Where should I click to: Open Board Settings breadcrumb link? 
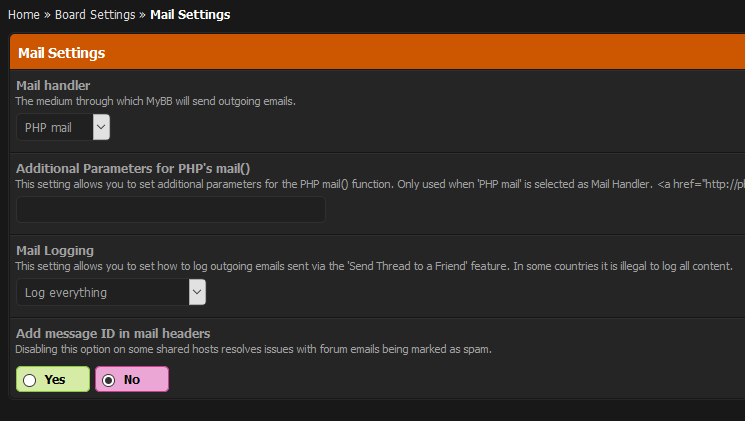pos(95,15)
